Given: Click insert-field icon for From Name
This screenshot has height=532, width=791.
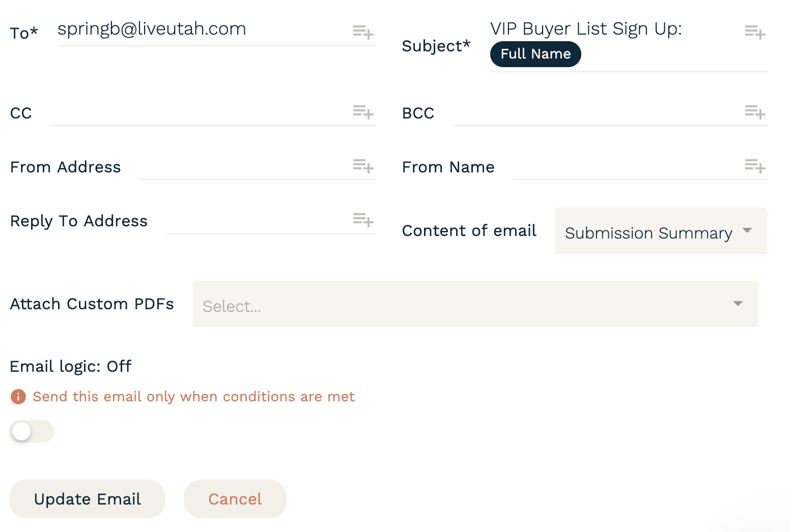Looking at the screenshot, I should (x=755, y=166).
